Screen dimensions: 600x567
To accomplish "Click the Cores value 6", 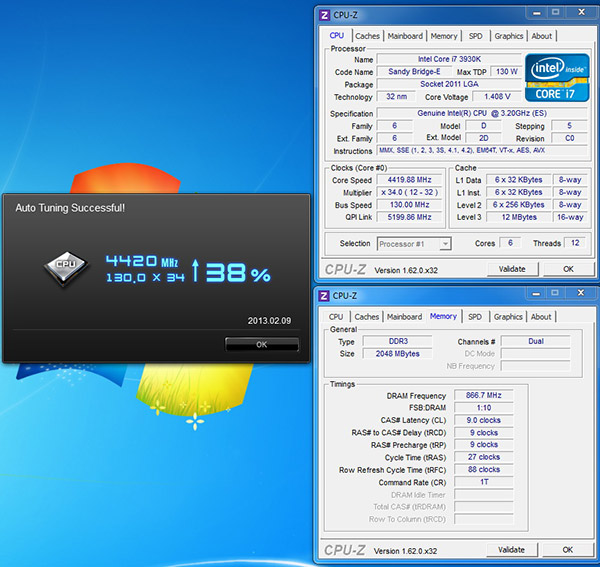I will click(510, 243).
